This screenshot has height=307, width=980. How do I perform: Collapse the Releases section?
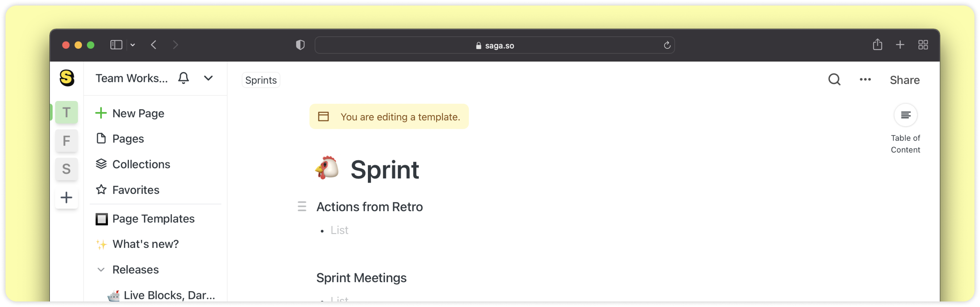[x=101, y=269]
